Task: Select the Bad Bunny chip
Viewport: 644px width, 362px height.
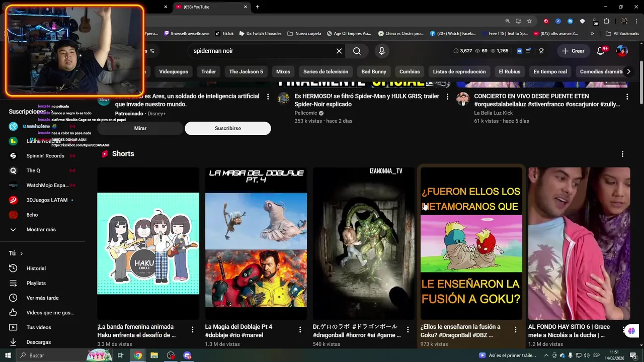Action: point(374,71)
